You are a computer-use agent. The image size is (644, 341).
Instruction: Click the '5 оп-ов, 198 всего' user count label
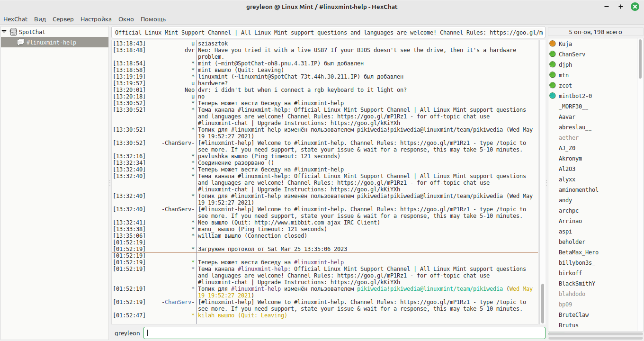pyautogui.click(x=595, y=32)
